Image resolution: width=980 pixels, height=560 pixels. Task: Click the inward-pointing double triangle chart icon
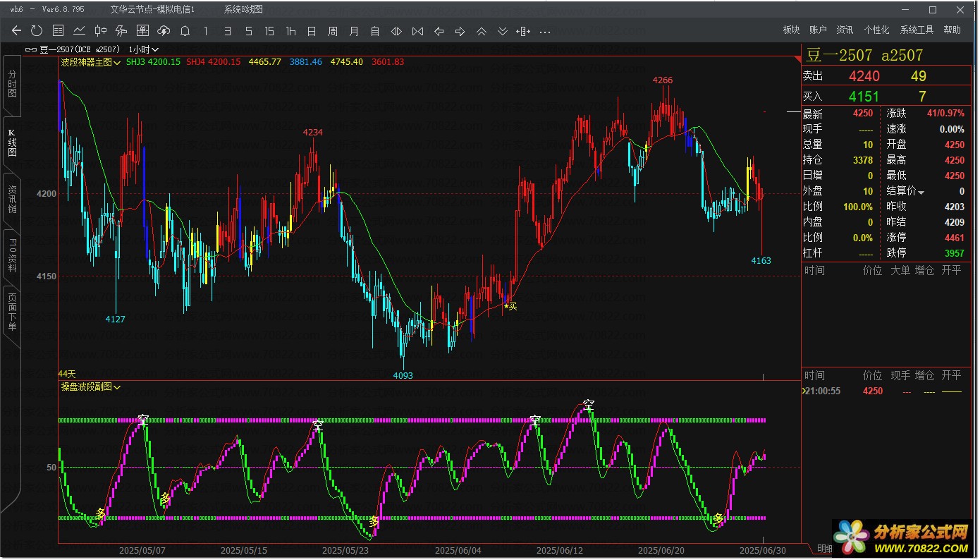click(x=417, y=31)
